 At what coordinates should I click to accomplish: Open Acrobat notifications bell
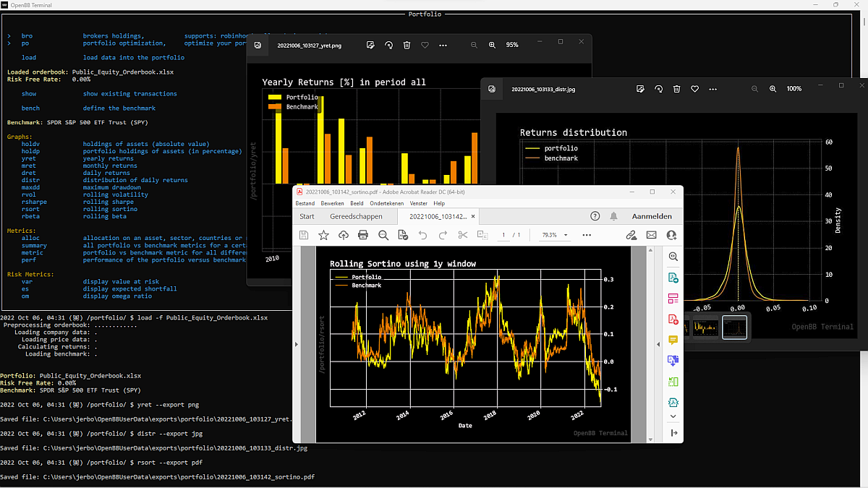coord(614,216)
